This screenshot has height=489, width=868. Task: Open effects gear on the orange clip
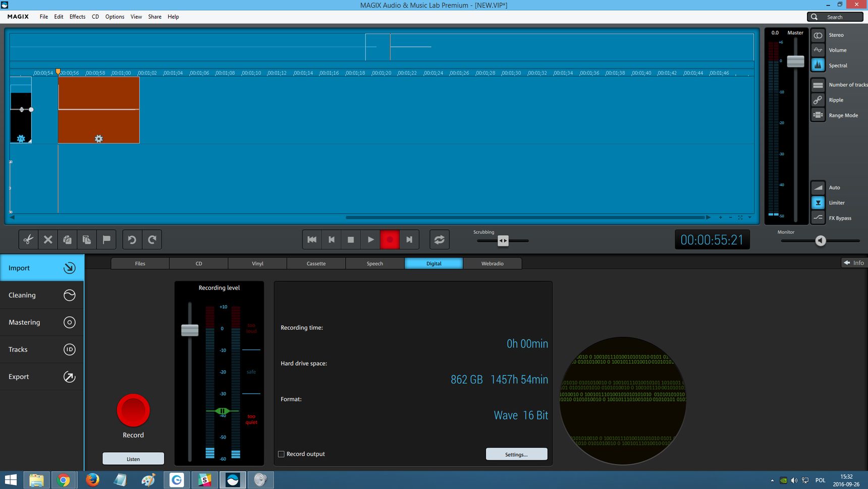click(99, 138)
